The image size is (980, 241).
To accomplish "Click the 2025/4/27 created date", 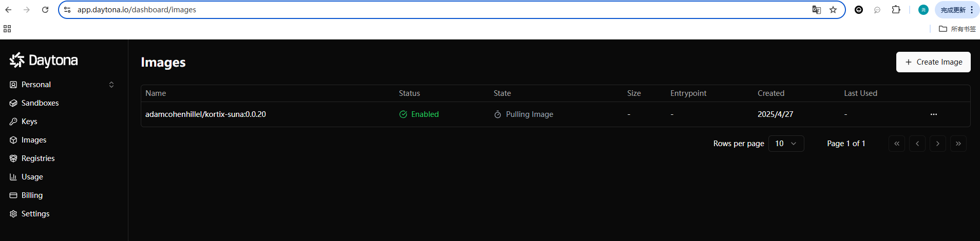I will coord(775,114).
